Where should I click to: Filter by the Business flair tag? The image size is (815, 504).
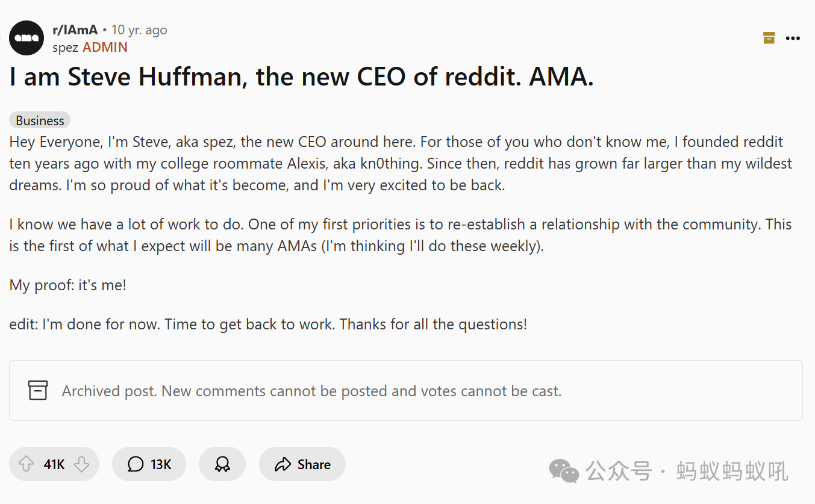pos(40,120)
